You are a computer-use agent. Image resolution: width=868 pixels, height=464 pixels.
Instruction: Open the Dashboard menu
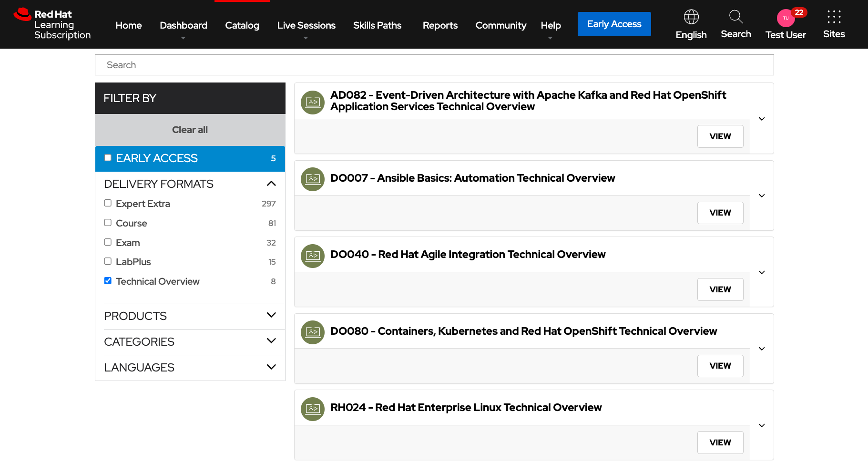coord(184,25)
